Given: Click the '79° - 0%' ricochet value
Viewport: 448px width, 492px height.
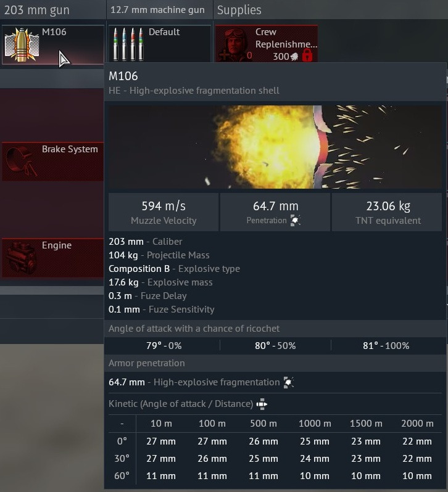Looking at the screenshot, I should pos(164,346).
